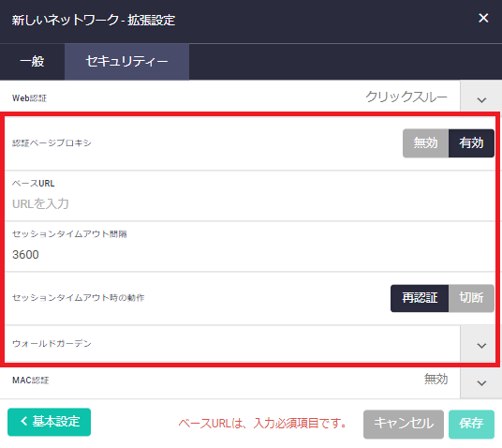Viewport: 502px width, 448px height.
Task: Click the Web認証 row label
Action: click(x=29, y=98)
